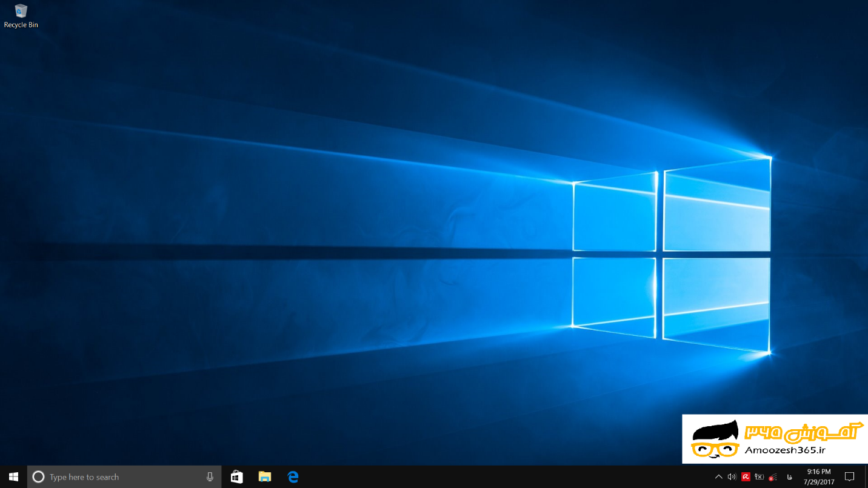Image resolution: width=868 pixels, height=488 pixels.
Task: Open the clock showing 9:16 PM
Action: 819,477
